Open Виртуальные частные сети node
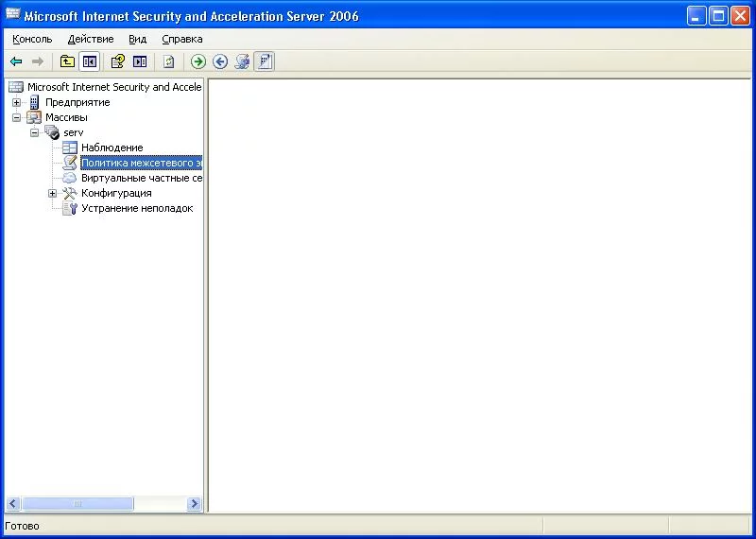This screenshot has height=539, width=756. pyautogui.click(x=141, y=178)
